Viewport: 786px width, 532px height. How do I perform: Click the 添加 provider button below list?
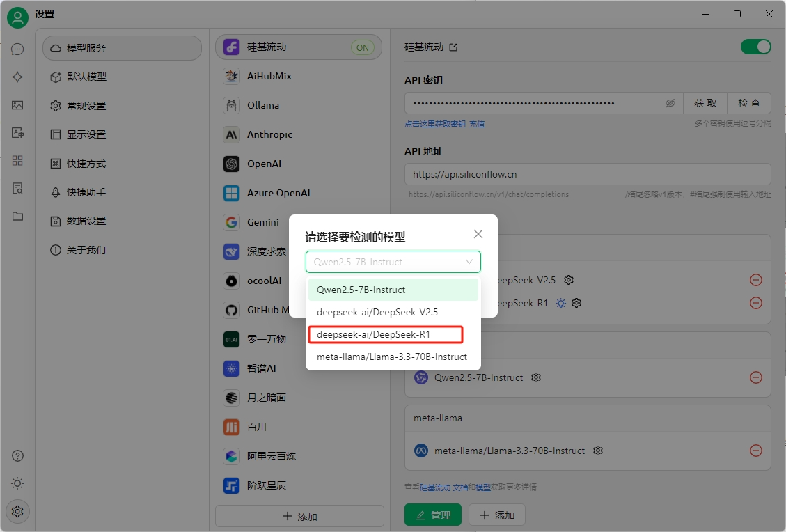[300, 516]
